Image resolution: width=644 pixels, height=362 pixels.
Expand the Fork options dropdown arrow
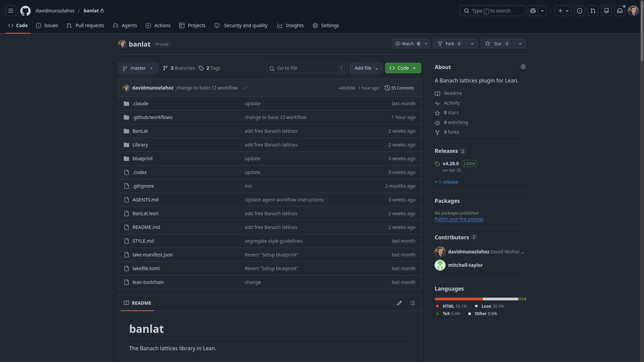tap(472, 44)
